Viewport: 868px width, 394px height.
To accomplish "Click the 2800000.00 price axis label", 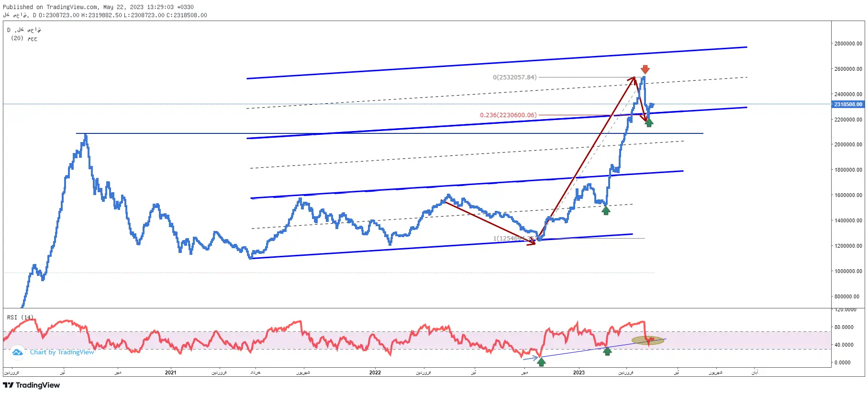I will [x=848, y=44].
